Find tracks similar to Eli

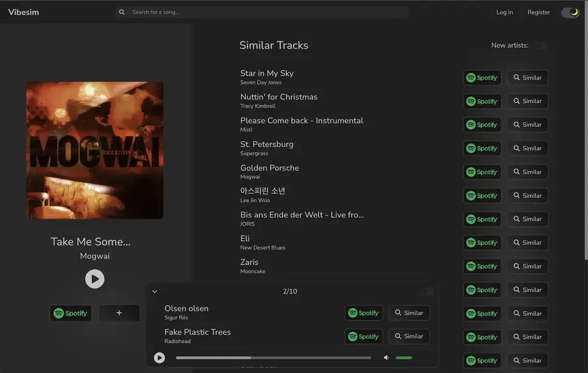(528, 243)
